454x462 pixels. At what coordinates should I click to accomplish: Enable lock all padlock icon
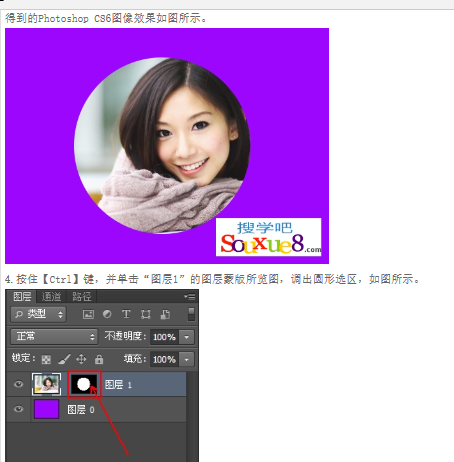pos(99,359)
